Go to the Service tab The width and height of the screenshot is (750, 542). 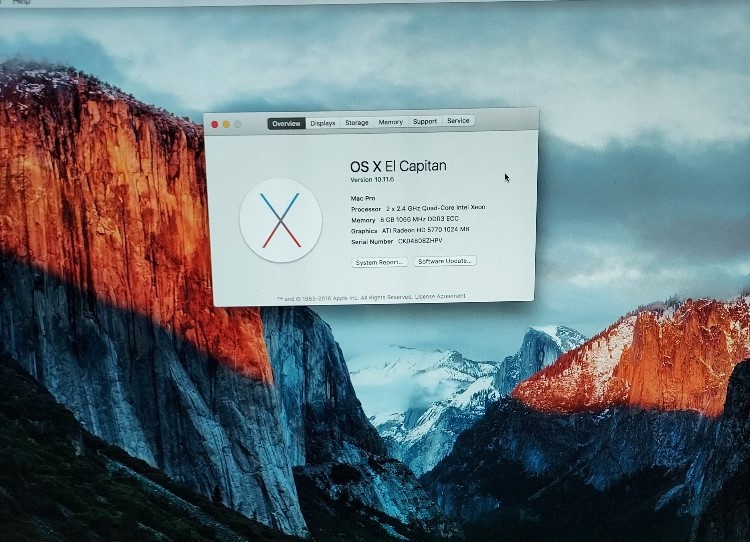[458, 121]
